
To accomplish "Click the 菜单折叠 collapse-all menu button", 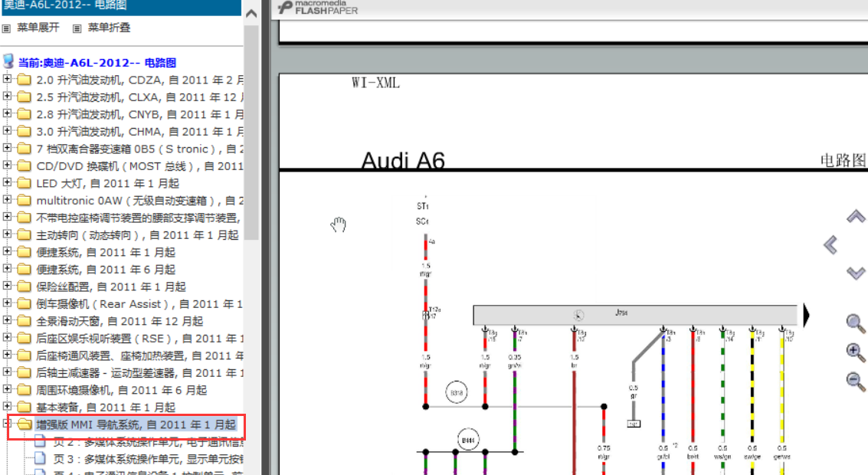I will tap(109, 28).
